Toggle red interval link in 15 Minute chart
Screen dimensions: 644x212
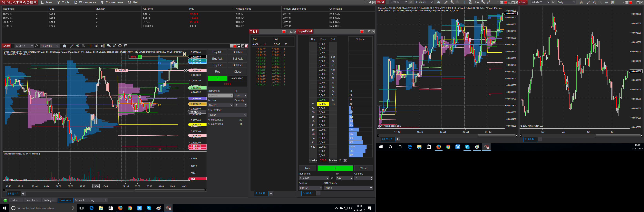[235, 46]
